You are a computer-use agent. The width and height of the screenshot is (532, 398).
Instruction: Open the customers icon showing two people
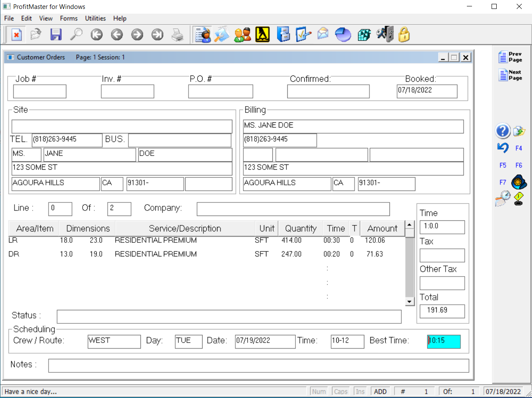[242, 35]
